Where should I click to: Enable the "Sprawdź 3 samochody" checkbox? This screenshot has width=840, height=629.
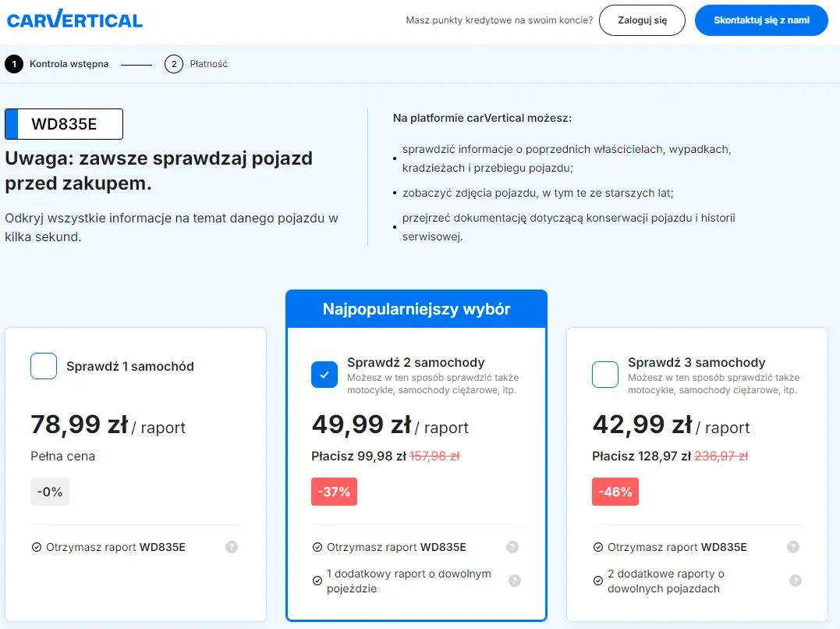click(x=605, y=375)
